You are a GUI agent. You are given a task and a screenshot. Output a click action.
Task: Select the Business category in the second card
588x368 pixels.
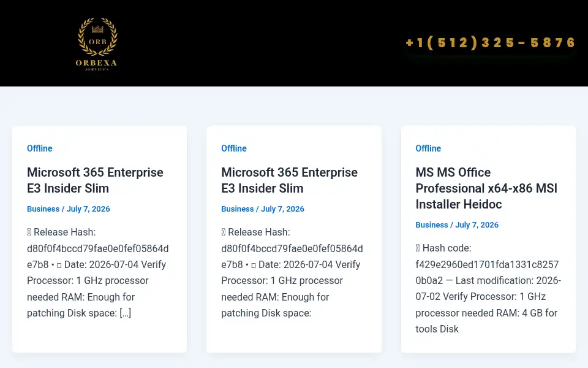pos(238,209)
